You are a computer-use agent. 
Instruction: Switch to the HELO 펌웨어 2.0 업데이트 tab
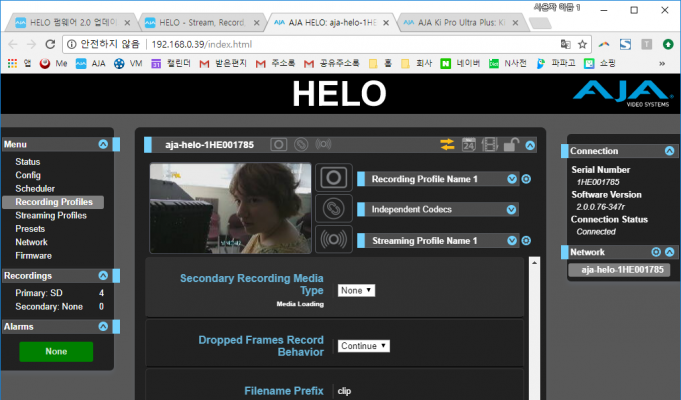click(x=73, y=23)
